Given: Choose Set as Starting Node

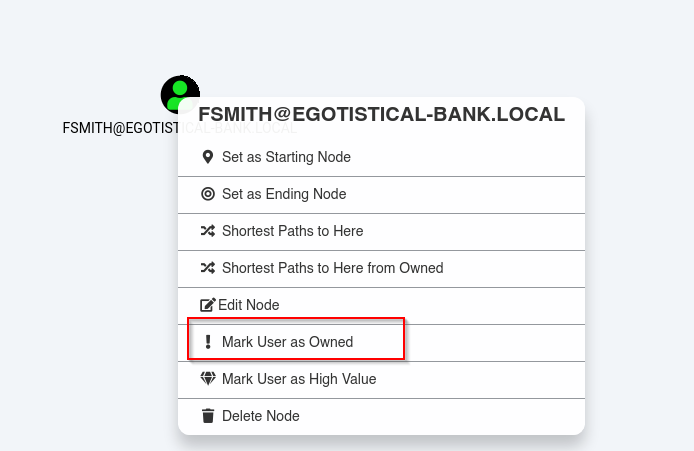Looking at the screenshot, I should coord(381,158).
